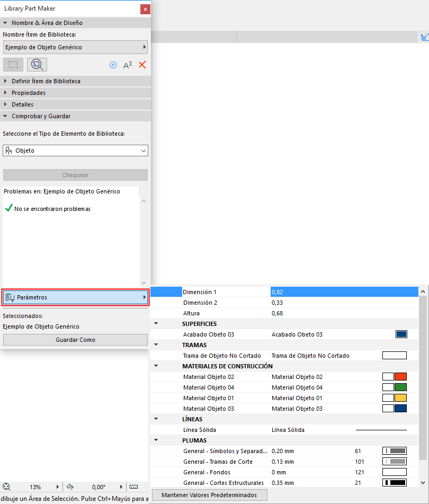
Task: Close the Library Part Maker window
Action: (x=145, y=8)
